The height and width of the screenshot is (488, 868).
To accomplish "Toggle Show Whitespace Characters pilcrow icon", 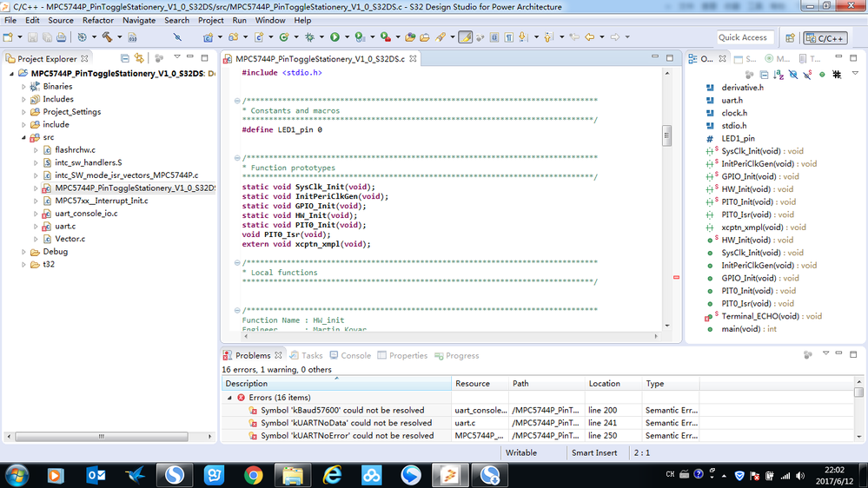I will pos(509,37).
